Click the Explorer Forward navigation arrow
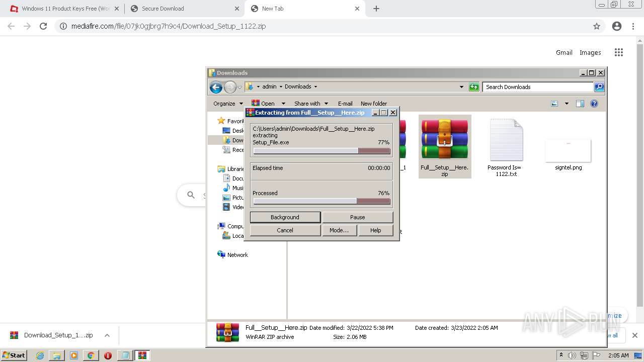 coord(230,87)
